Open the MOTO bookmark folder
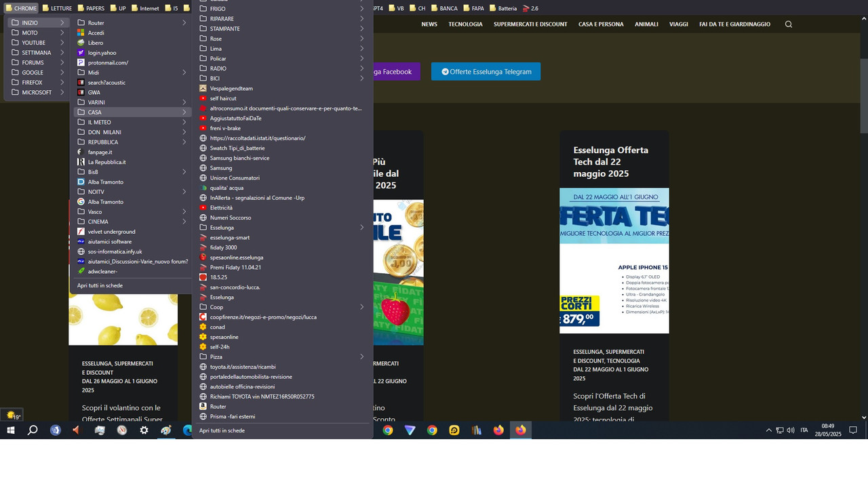 [x=38, y=33]
